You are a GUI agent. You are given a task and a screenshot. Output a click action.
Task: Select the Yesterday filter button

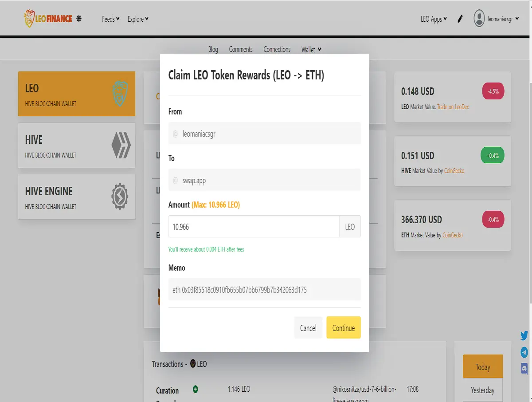pos(483,390)
